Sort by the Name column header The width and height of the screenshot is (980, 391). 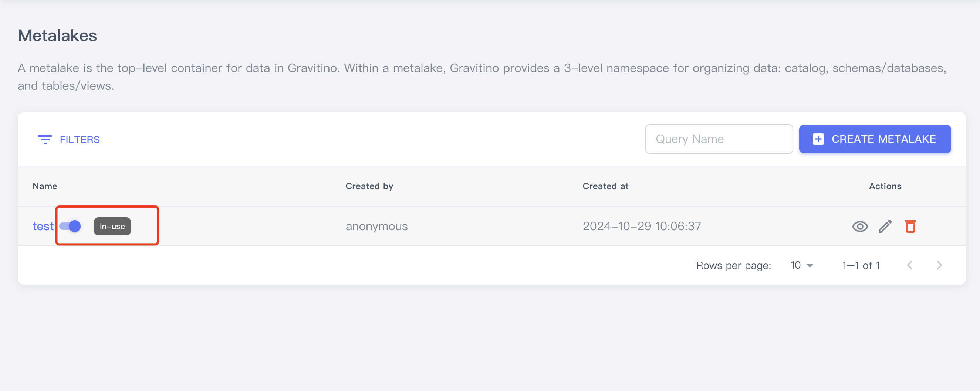pyautogui.click(x=45, y=186)
